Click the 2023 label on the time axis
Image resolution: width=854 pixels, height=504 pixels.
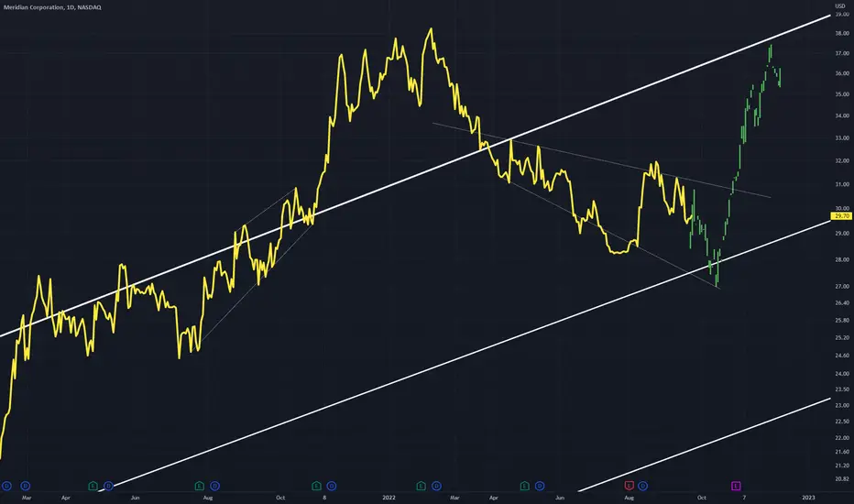coord(809,498)
